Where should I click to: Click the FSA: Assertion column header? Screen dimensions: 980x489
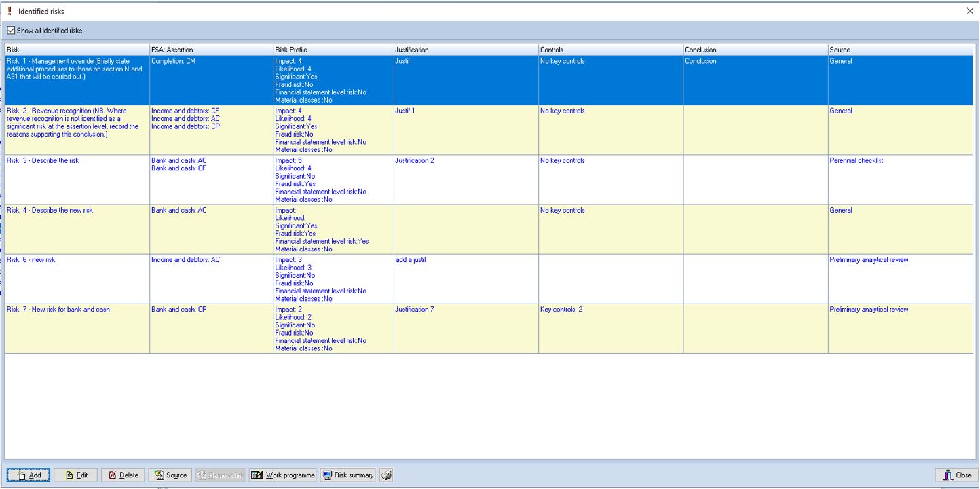coord(211,50)
